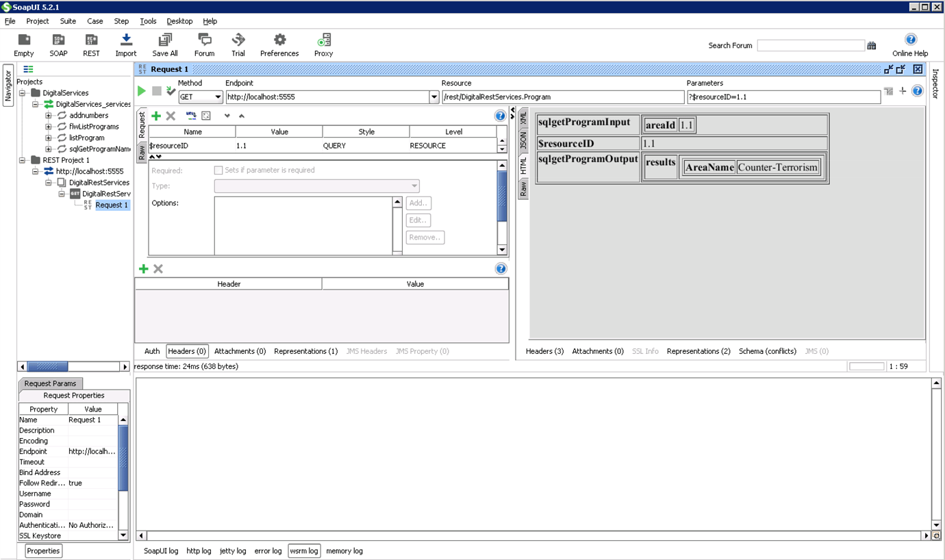Open the Method GET dropdown
Screen dimensions: 945x560
(218, 97)
